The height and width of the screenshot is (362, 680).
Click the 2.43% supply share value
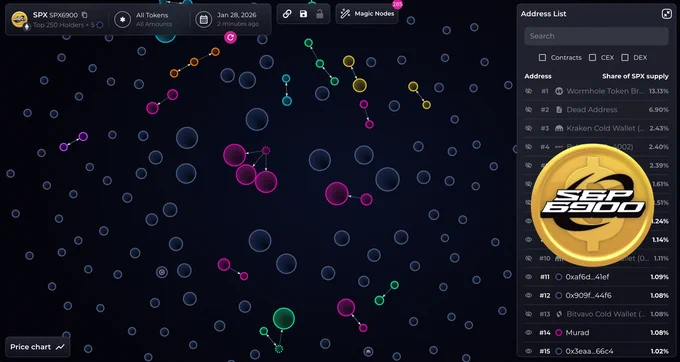point(658,128)
